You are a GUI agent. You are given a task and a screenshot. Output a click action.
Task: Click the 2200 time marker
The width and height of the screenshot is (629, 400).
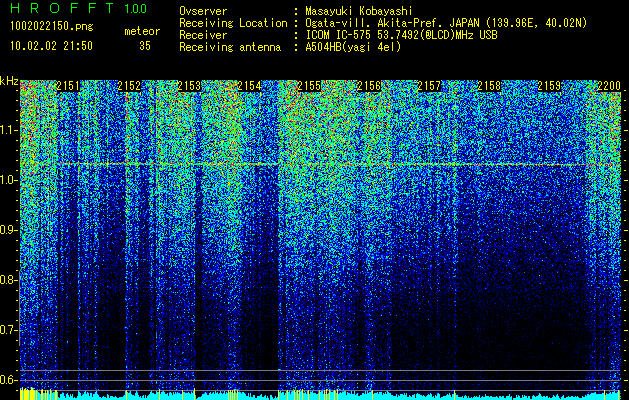point(609,86)
